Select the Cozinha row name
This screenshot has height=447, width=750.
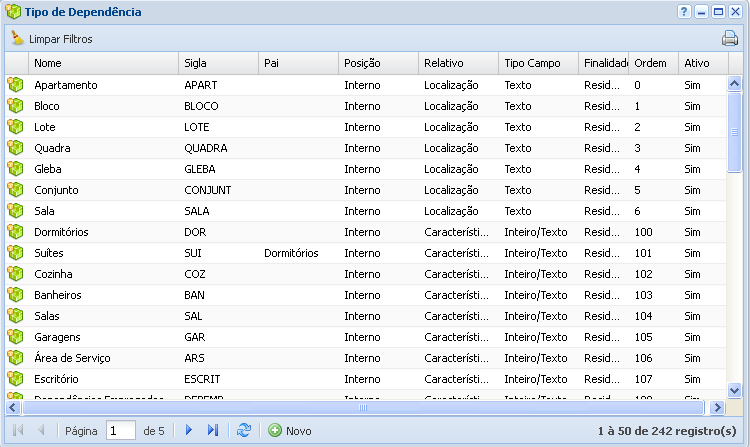tap(54, 274)
